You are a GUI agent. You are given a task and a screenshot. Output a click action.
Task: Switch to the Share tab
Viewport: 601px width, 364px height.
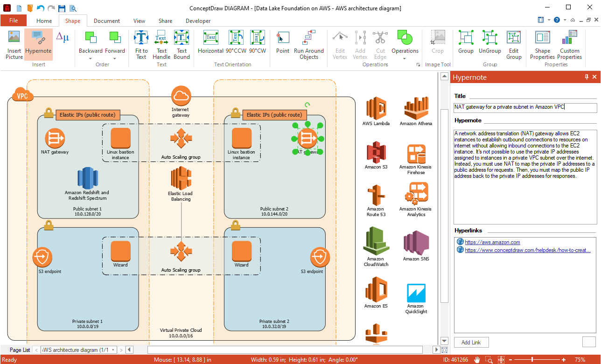[x=165, y=21]
